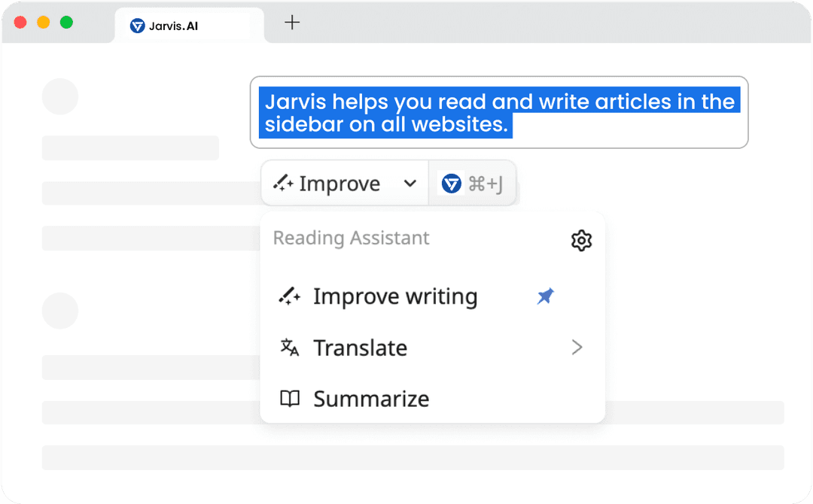This screenshot has width=813, height=504.
Task: Click the open book Summarize icon
Action: pyautogui.click(x=289, y=399)
